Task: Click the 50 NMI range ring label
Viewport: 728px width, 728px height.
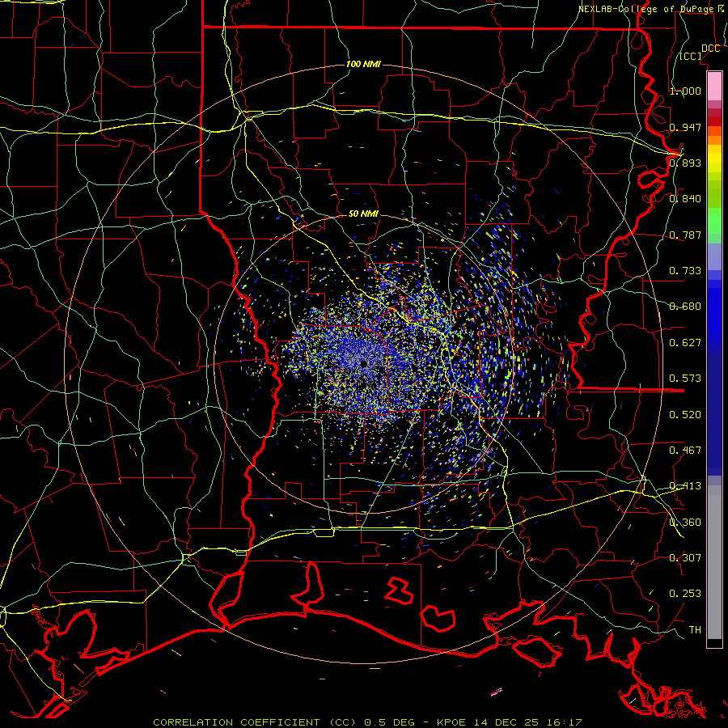Action: [363, 214]
